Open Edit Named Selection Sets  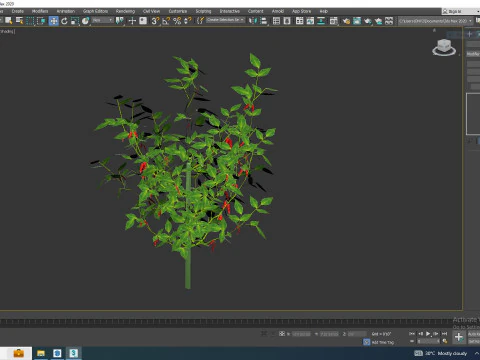pyautogui.click(x=200, y=21)
